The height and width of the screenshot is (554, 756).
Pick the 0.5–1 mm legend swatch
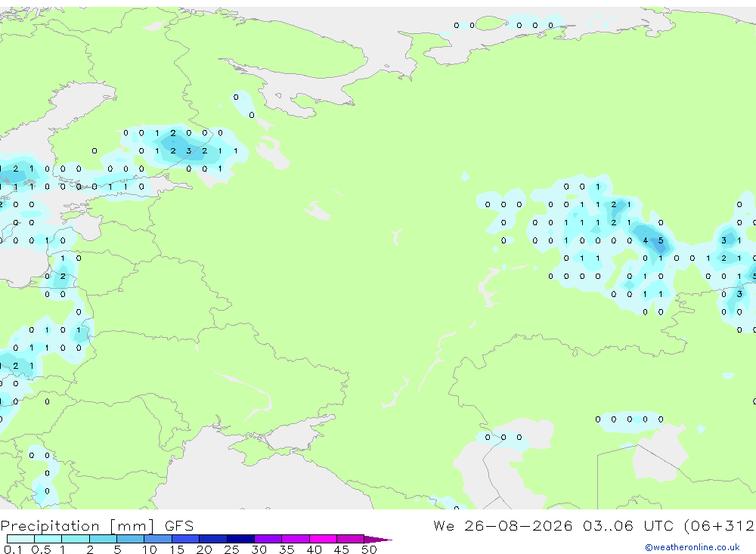point(48,539)
